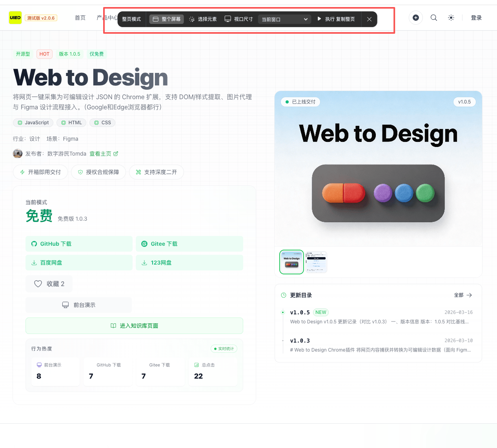This screenshot has width=497, height=448.
Task: Select the second preview thumbnail
Action: coord(316,262)
